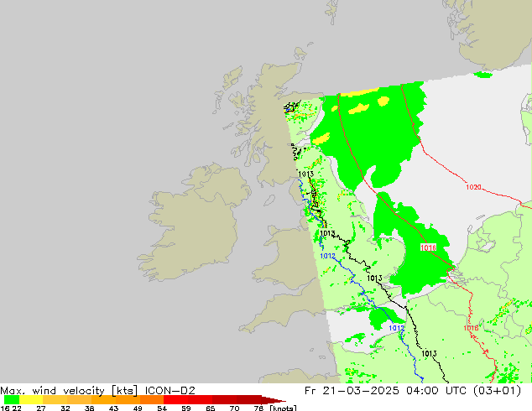
Task: Click the yellow 22–27 knots legend swatch
Action: coord(31,399)
